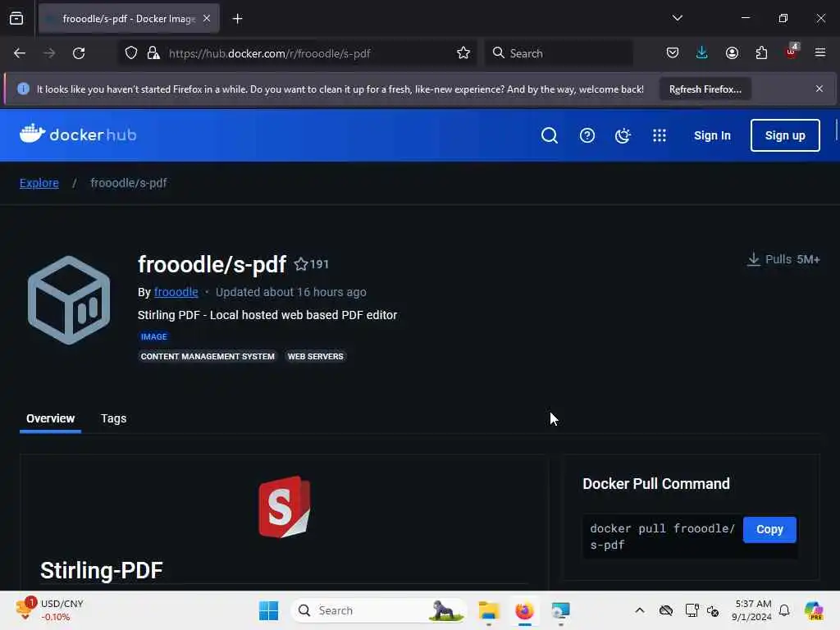Click the Firefox search box

[559, 53]
